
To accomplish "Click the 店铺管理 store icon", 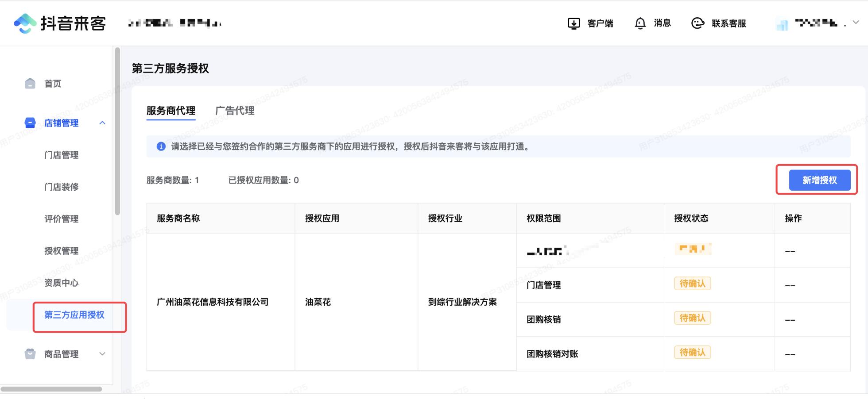I will (x=30, y=123).
